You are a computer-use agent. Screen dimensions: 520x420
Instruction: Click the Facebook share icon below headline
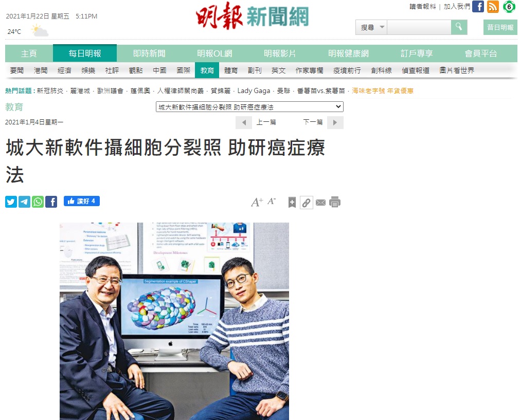coord(51,202)
